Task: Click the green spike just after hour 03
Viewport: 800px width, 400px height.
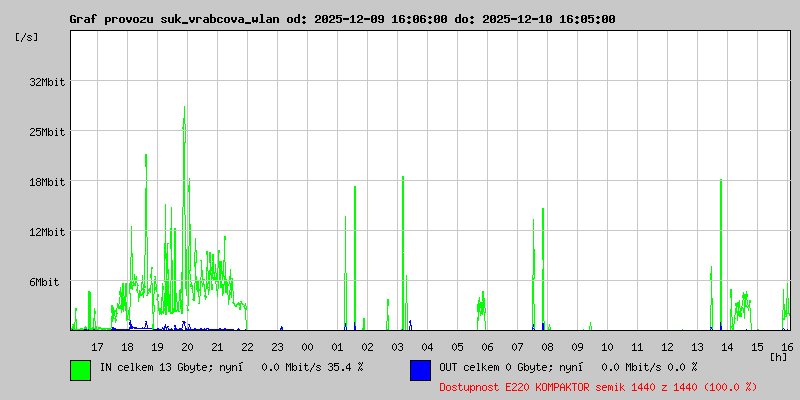Action: tap(403, 253)
